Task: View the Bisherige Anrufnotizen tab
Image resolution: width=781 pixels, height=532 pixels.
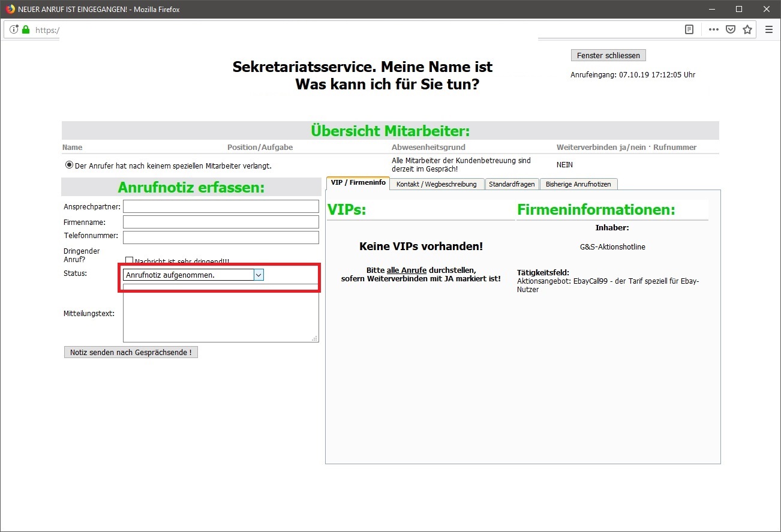Action: click(578, 184)
